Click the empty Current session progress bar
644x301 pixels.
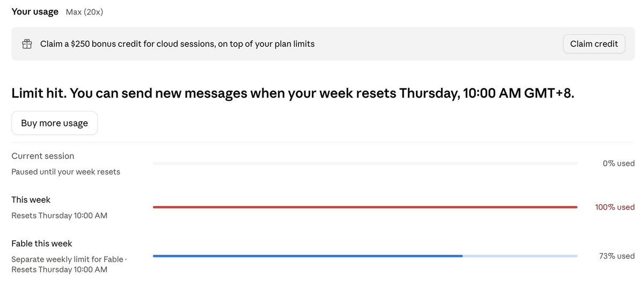365,163
